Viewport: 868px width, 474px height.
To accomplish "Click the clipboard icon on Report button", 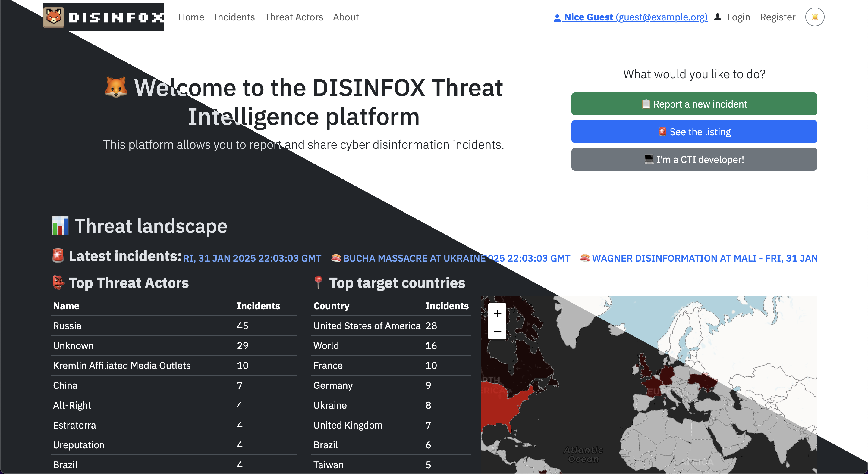I will point(646,104).
